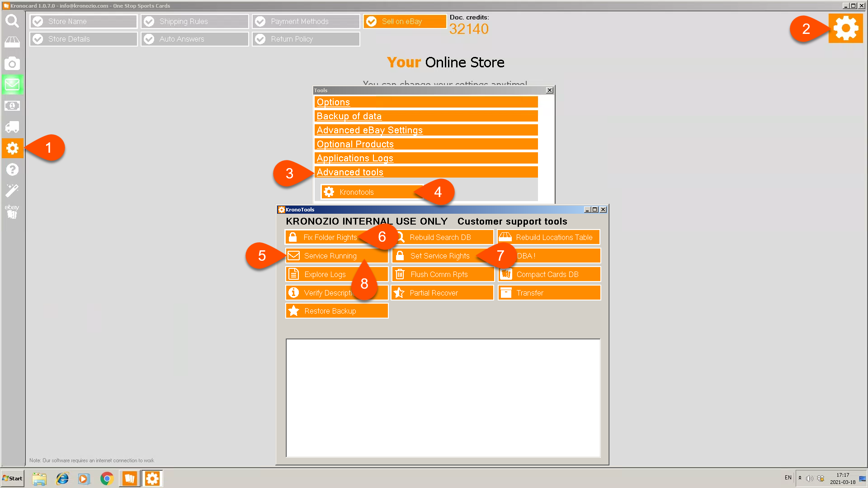The width and height of the screenshot is (868, 488).
Task: Open Advanced eBay Settings in Tools
Action: (x=426, y=130)
